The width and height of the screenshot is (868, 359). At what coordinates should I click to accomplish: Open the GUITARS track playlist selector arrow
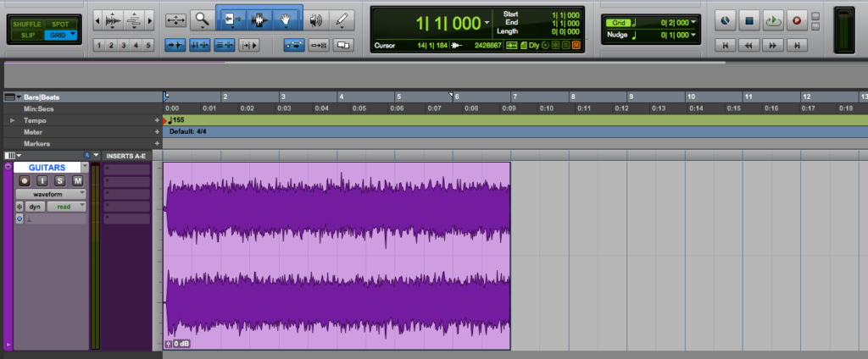click(x=85, y=167)
